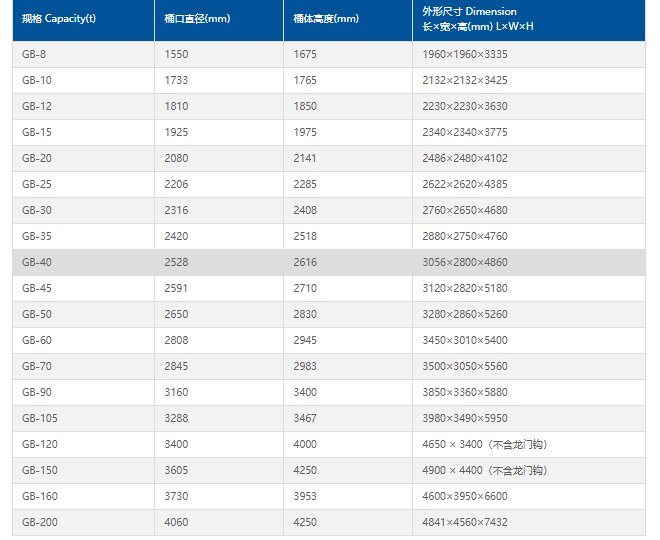Click diameter value 1925
660x540 pixels.
click(x=176, y=133)
